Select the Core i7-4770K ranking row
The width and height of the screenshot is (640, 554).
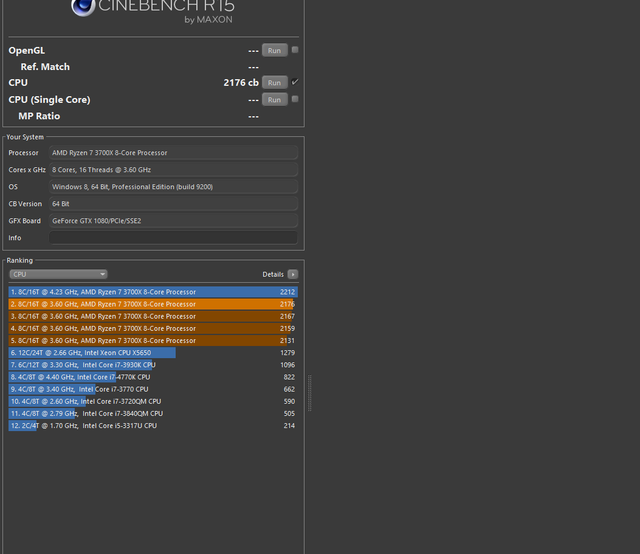[x=153, y=377]
